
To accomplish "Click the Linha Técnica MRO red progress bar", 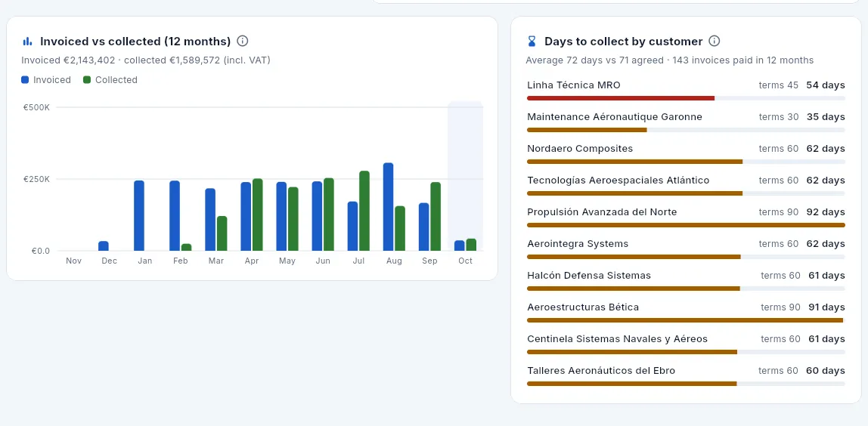I will click(x=621, y=98).
